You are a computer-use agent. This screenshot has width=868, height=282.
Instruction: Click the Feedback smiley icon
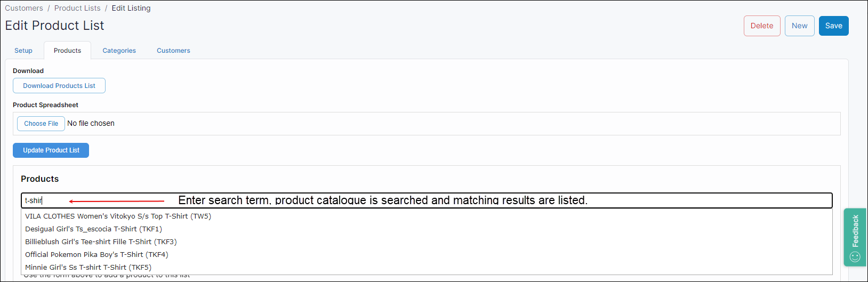click(855, 257)
